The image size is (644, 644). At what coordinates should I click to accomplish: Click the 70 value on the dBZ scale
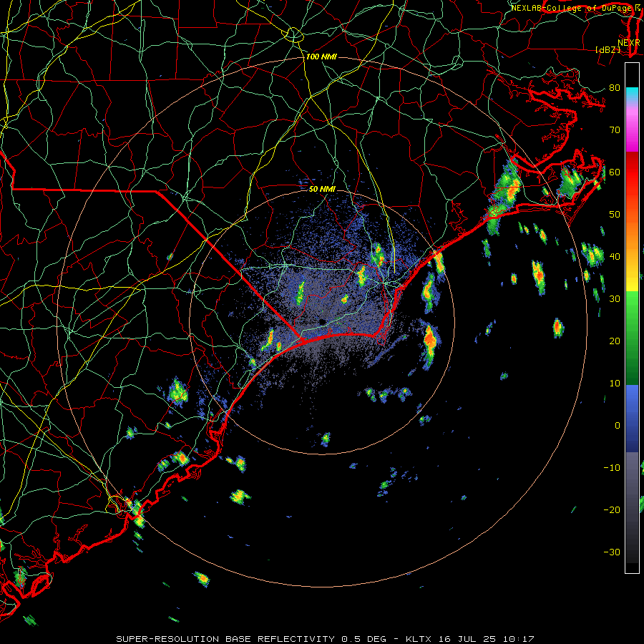pyautogui.click(x=615, y=130)
